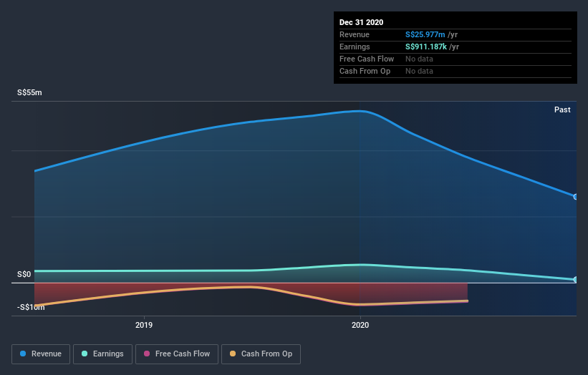Click the S$55m y-axis label
This screenshot has width=588, height=375.
[x=29, y=92]
